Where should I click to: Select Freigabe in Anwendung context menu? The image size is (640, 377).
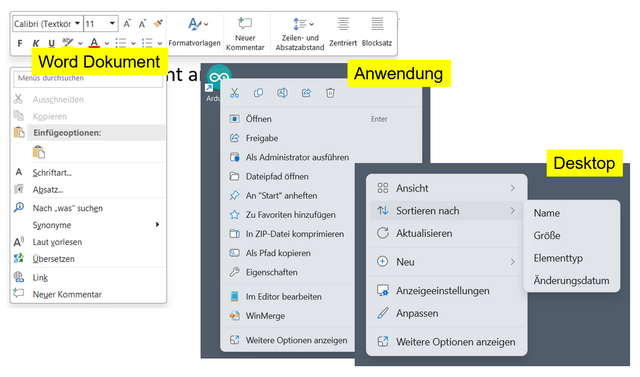(x=262, y=138)
